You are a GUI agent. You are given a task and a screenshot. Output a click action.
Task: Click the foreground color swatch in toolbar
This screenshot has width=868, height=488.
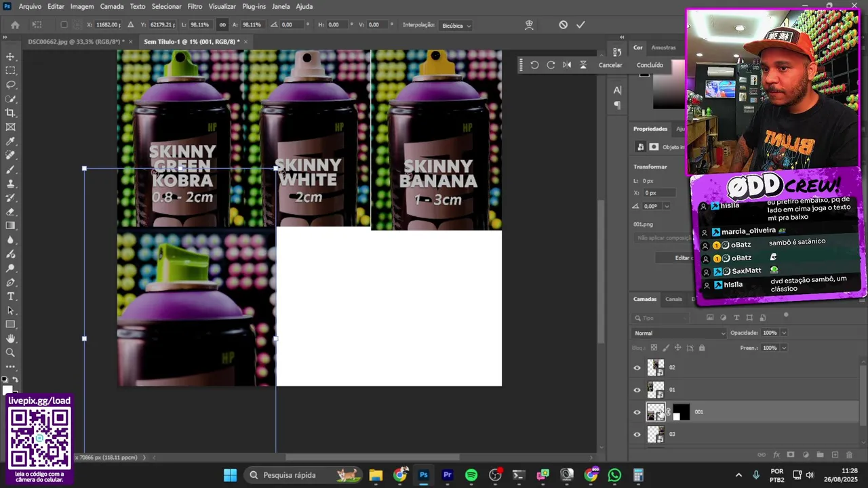click(7, 389)
